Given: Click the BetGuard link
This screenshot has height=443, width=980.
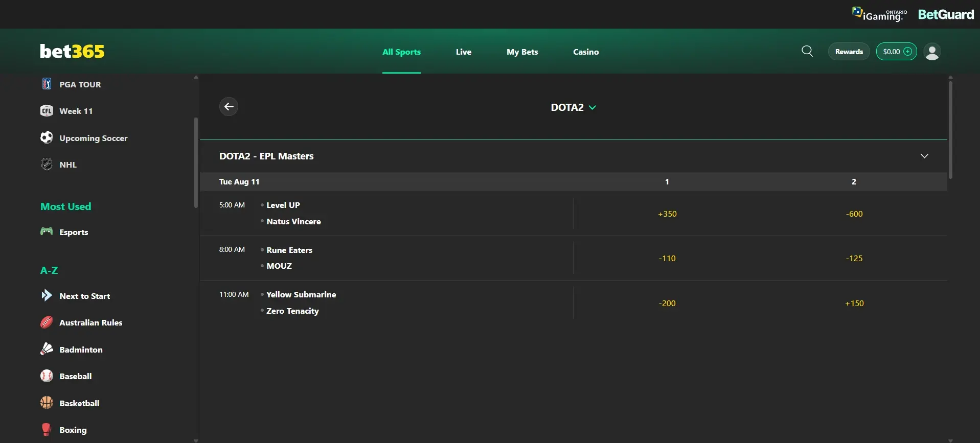Looking at the screenshot, I should point(946,14).
